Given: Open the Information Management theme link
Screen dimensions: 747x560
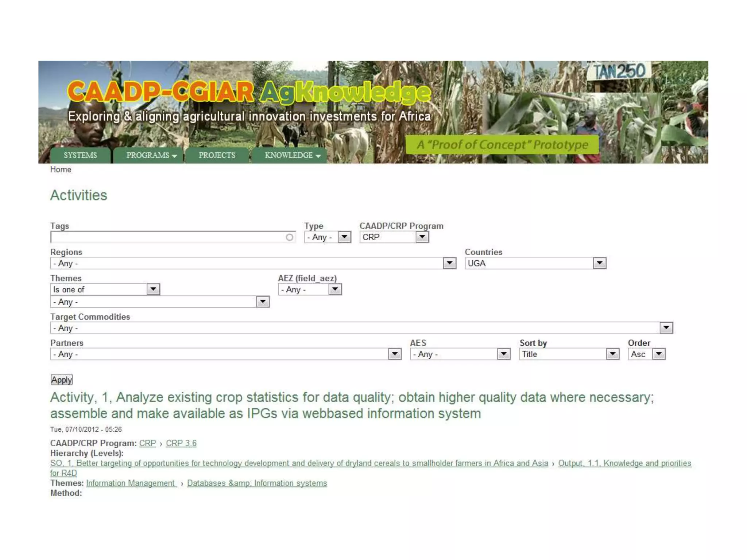Looking at the screenshot, I should [131, 483].
